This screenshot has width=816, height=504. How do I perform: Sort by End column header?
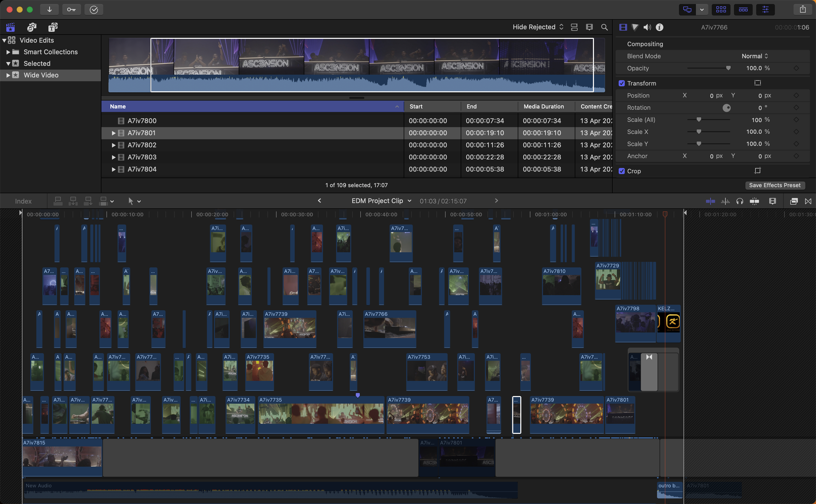(489, 106)
